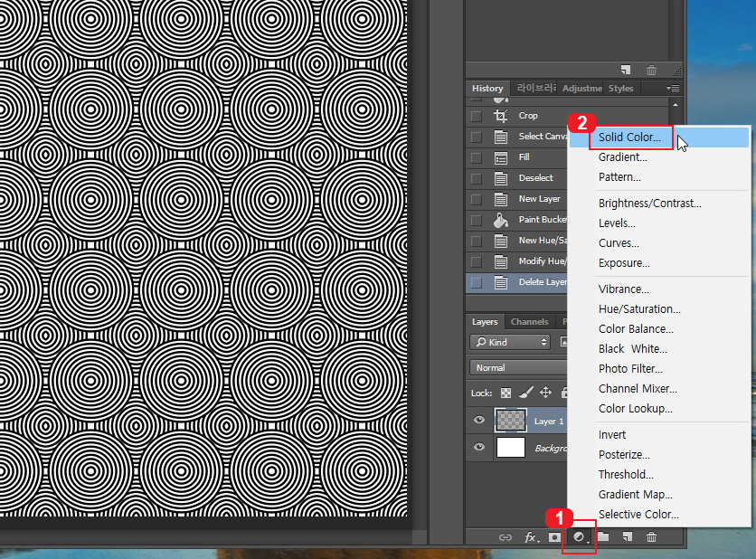Viewport: 756px width, 559px height.
Task: Add Levels adjustment layer
Action: click(659, 223)
